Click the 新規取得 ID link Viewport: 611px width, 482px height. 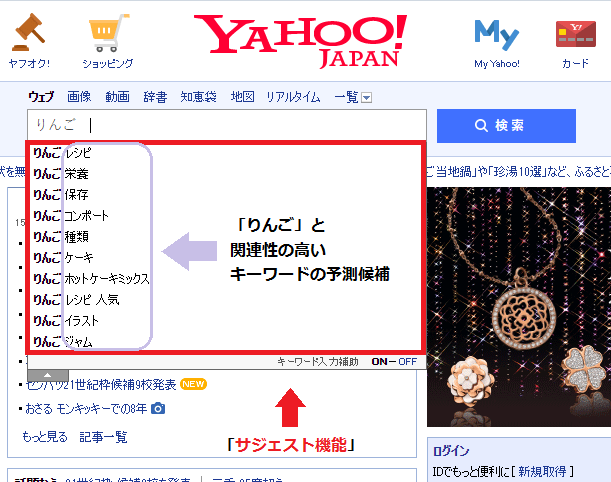(542, 471)
